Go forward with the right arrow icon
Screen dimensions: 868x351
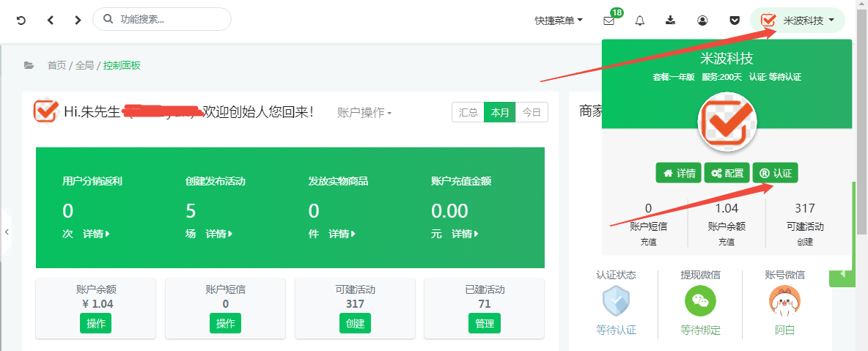[78, 20]
